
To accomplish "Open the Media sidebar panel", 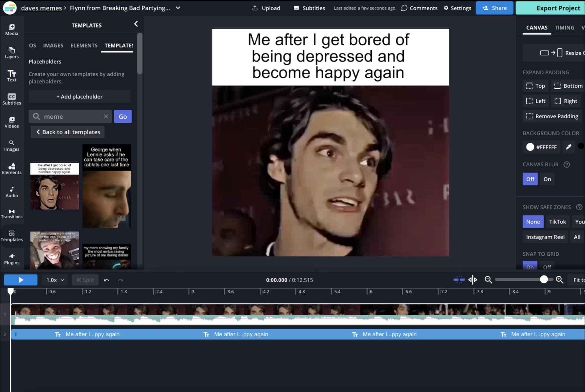I will 12,30.
